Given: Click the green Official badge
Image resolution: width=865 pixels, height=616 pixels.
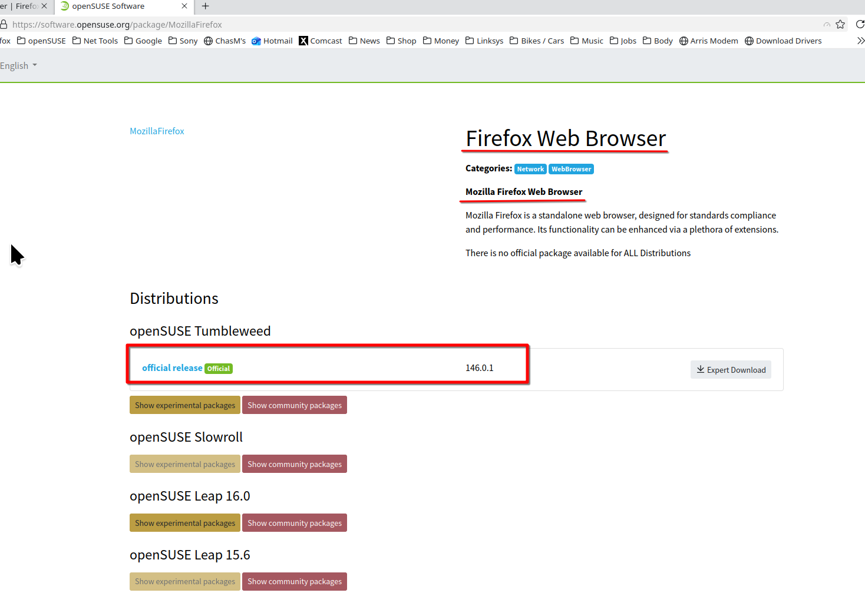Looking at the screenshot, I should [219, 369].
